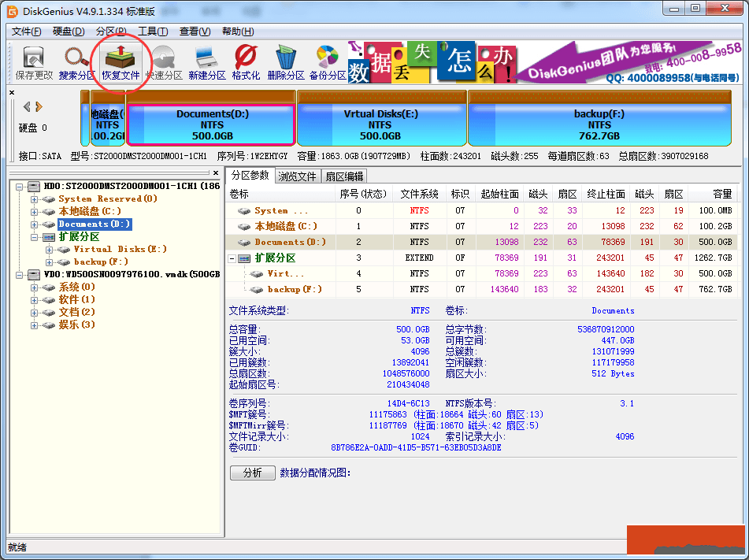The width and height of the screenshot is (749, 560).
Task: Switch to the 浏览文件 tab
Action: (297, 176)
